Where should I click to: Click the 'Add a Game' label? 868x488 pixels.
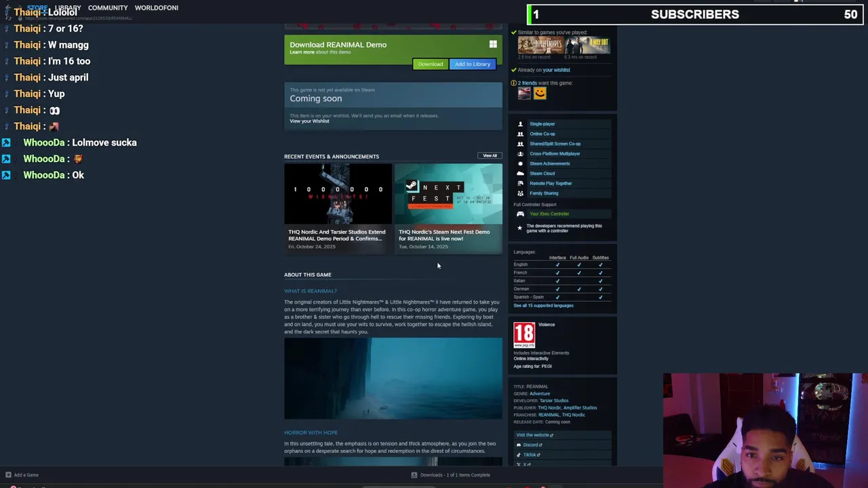point(26,475)
